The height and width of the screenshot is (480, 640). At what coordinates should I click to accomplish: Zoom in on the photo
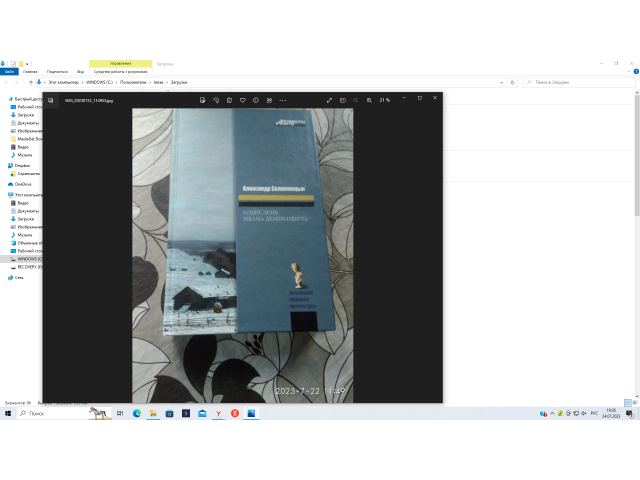click(x=369, y=100)
